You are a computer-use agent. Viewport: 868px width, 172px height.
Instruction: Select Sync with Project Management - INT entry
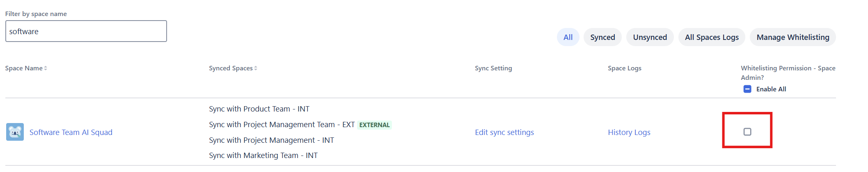271,140
